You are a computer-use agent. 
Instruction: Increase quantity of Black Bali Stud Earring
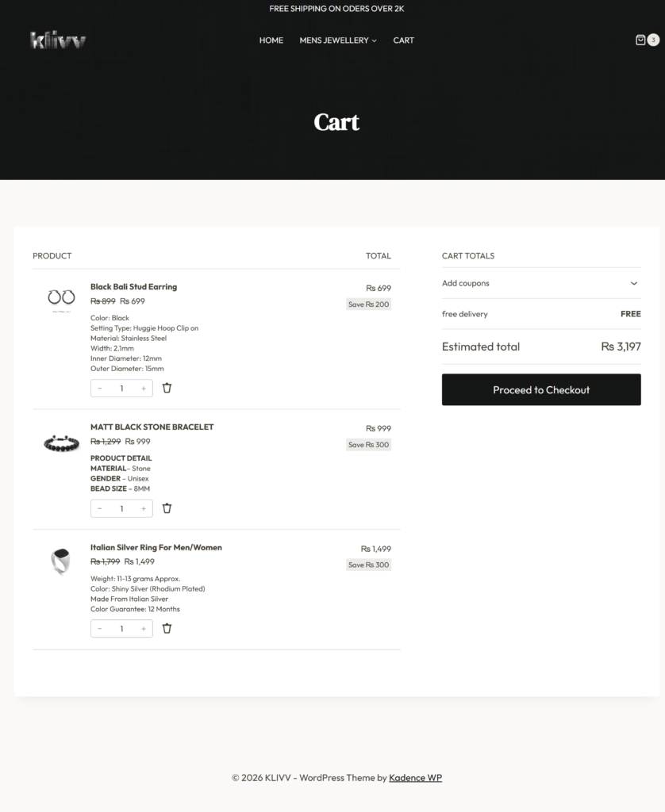pos(144,389)
